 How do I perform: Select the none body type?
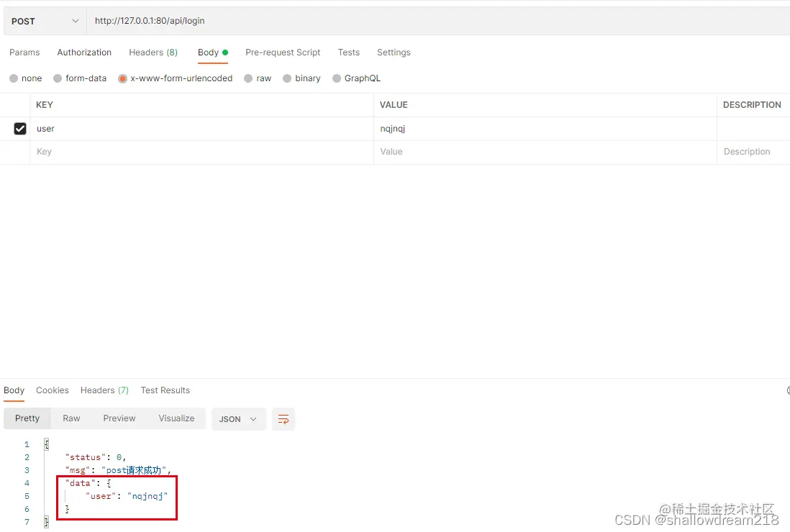[25, 78]
